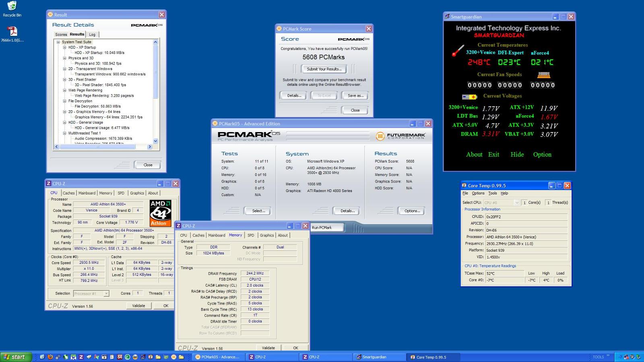Open the Recycle Bin desktop icon
The height and width of the screenshot is (362, 644).
click(12, 9)
